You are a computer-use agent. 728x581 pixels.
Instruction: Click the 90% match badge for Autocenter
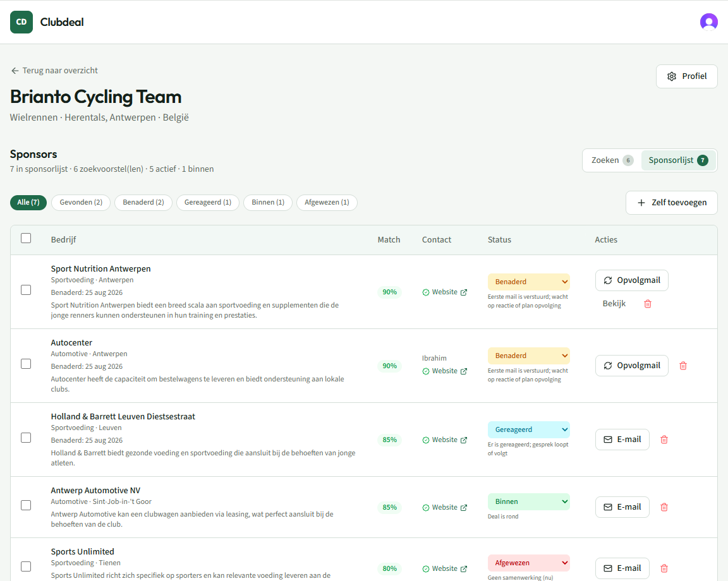389,366
